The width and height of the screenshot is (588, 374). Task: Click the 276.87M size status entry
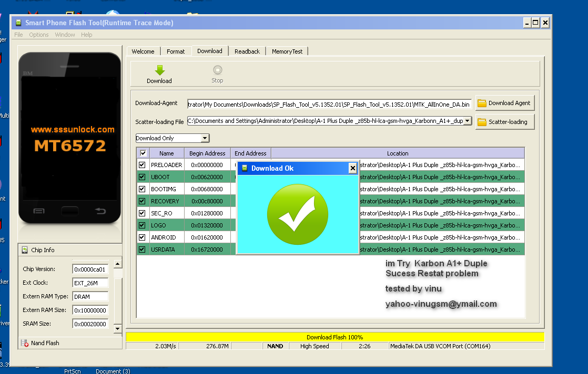tap(205, 346)
